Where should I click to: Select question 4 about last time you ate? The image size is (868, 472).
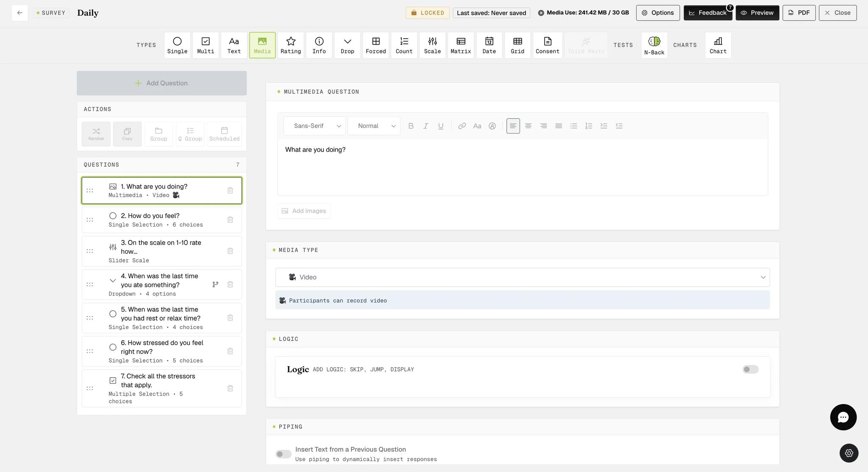coord(161,285)
